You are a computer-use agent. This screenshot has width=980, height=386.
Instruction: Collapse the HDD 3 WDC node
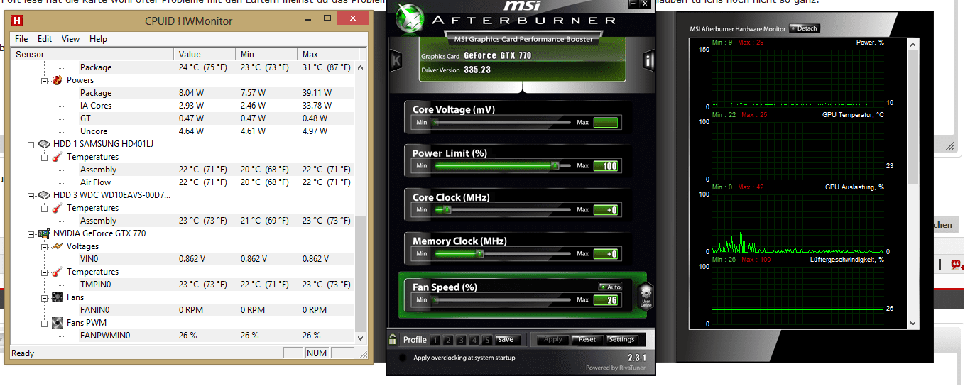31,195
